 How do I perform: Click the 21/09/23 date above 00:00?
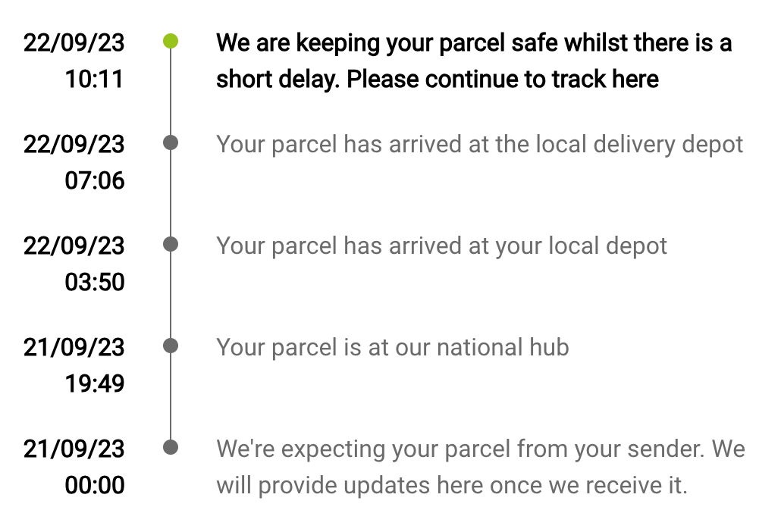coord(74,449)
